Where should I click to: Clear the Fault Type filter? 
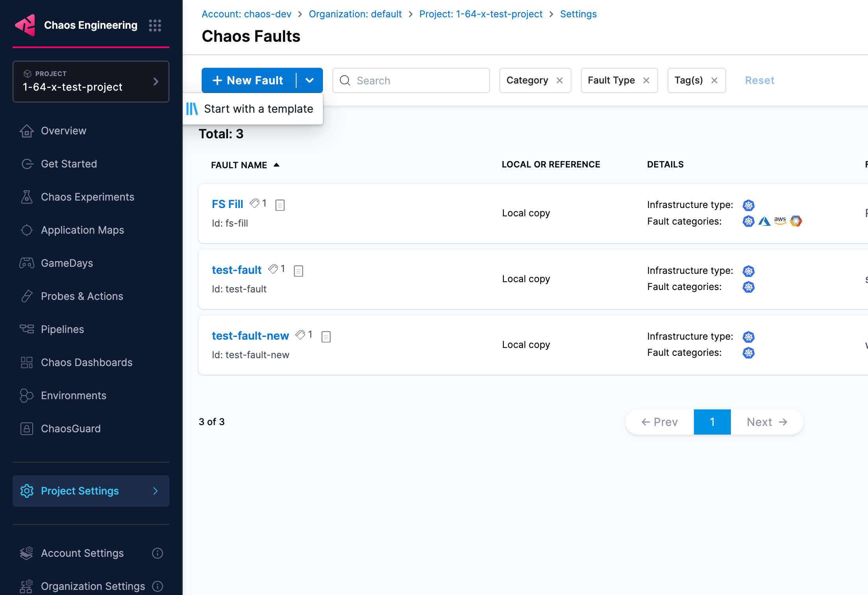(x=646, y=80)
